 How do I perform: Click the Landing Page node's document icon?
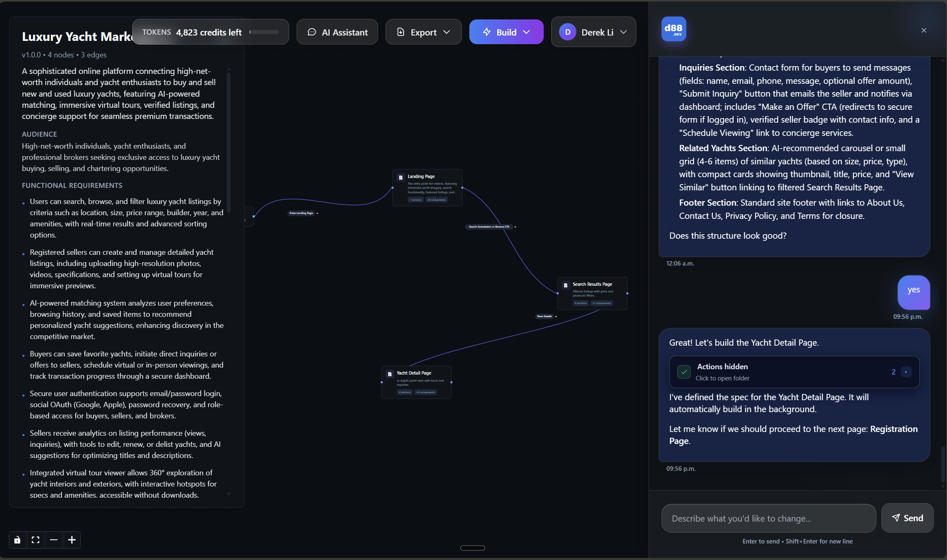tap(400, 177)
